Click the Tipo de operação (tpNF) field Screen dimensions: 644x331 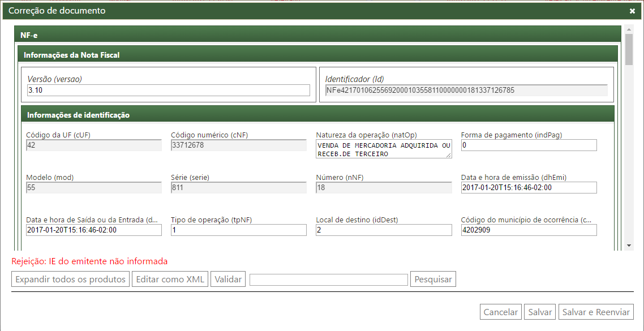239,230
